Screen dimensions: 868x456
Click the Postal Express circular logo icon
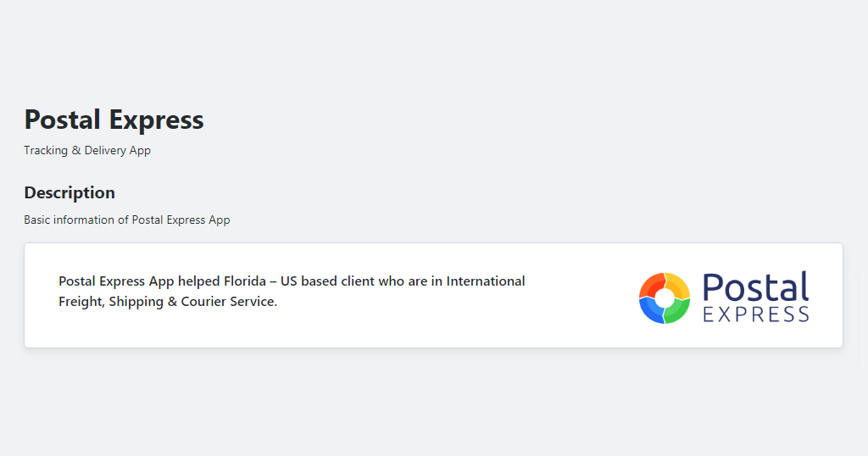point(665,298)
